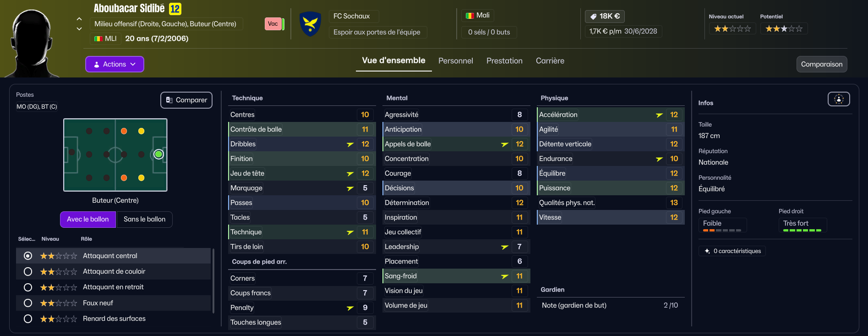Go to next player with down chevron
The width and height of the screenshot is (868, 336).
79,29
